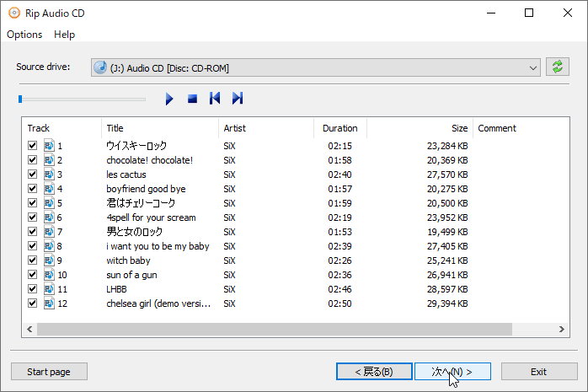Sort by the Size column header
The width and height of the screenshot is (588, 392).
click(x=420, y=128)
